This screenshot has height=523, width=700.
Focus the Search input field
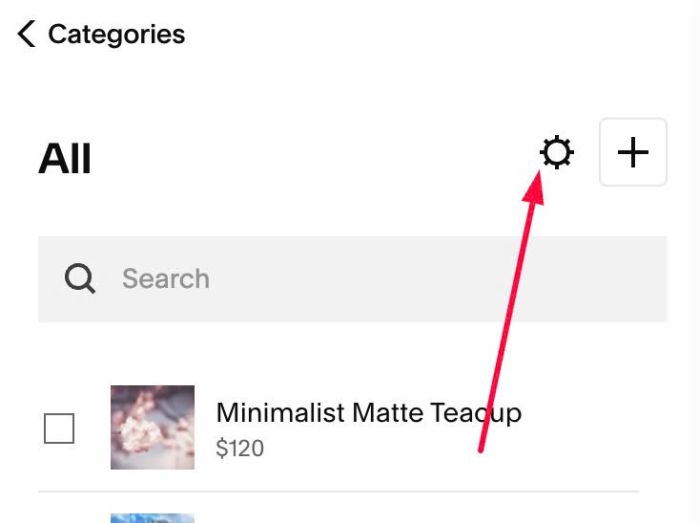353,279
